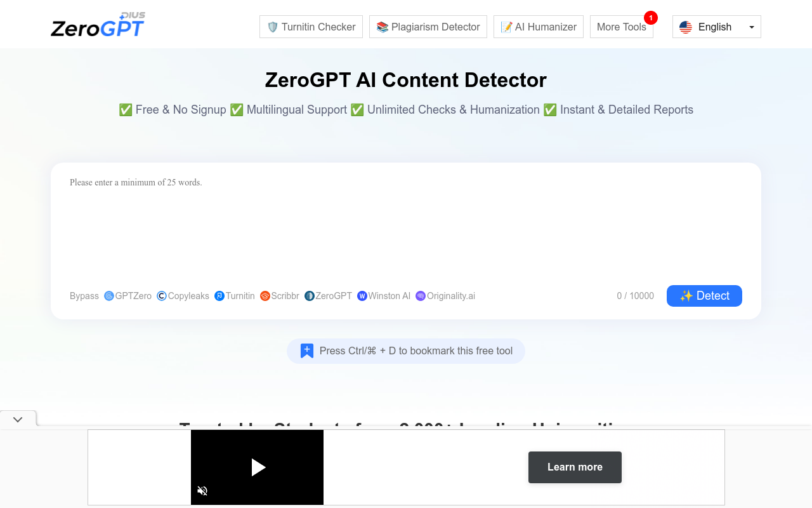Open the Plagiarism Detector tool
Screen dimensions: 812x508
point(428,27)
